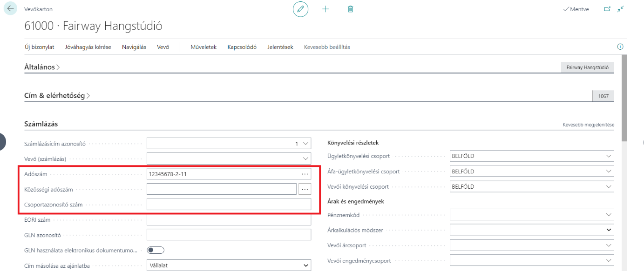
Task: Open the Navigálás menu
Action: coord(134,47)
